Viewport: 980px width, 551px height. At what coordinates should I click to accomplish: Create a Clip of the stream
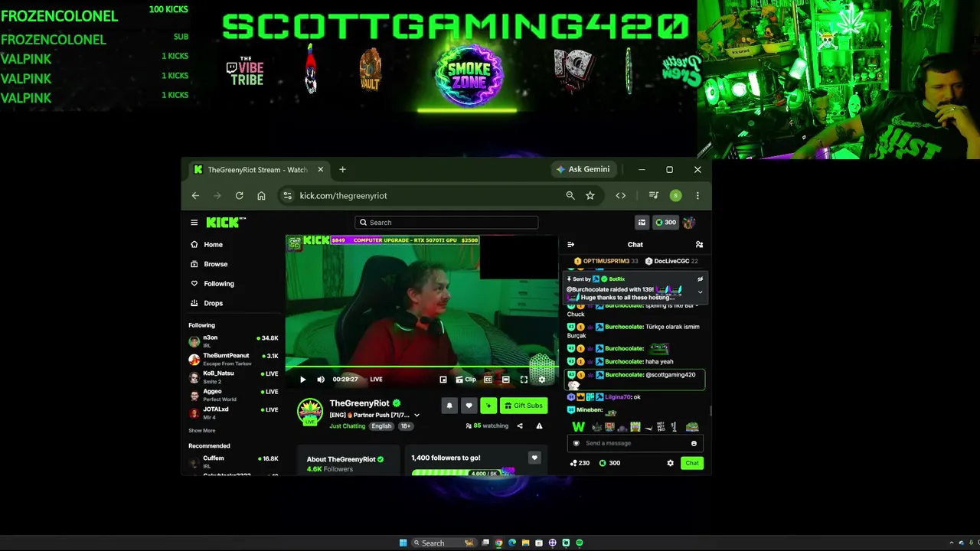coord(465,380)
